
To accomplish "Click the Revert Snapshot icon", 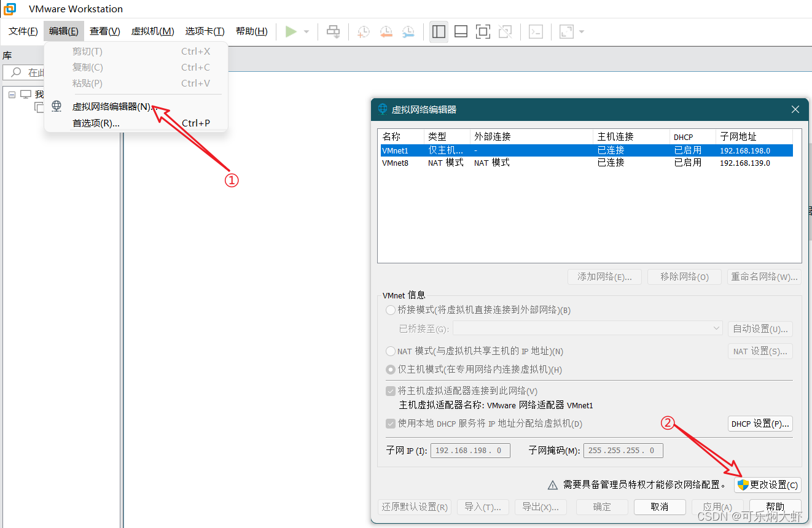I will [386, 31].
